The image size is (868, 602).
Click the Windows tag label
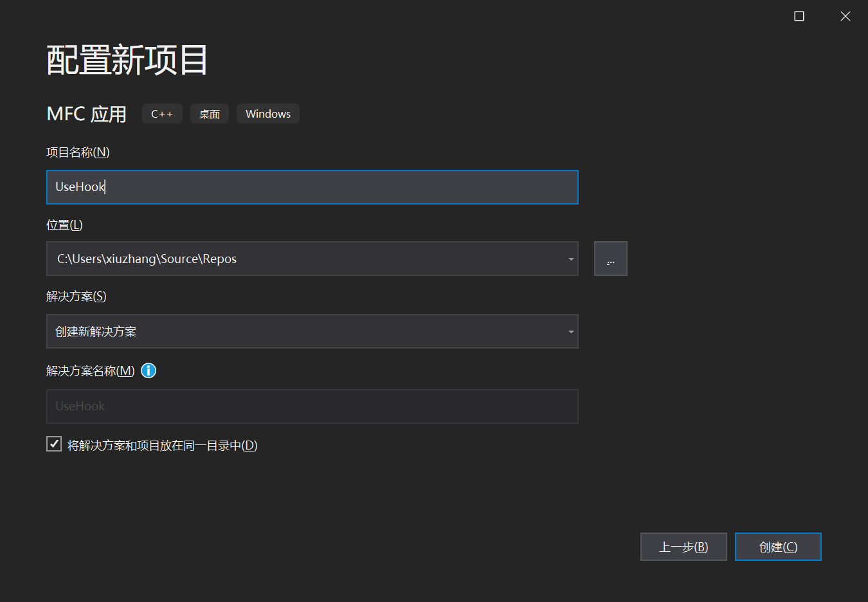pyautogui.click(x=268, y=114)
